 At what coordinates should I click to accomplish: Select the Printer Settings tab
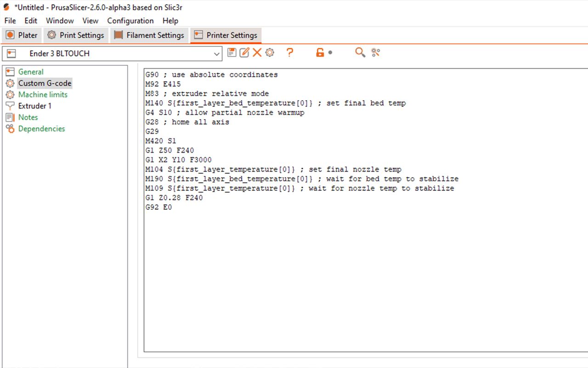tap(226, 35)
